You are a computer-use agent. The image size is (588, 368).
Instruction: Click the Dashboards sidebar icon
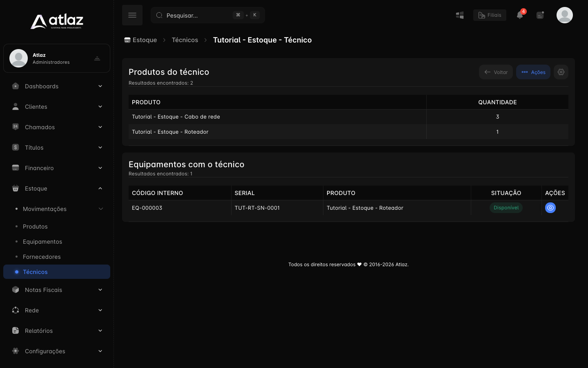click(16, 86)
